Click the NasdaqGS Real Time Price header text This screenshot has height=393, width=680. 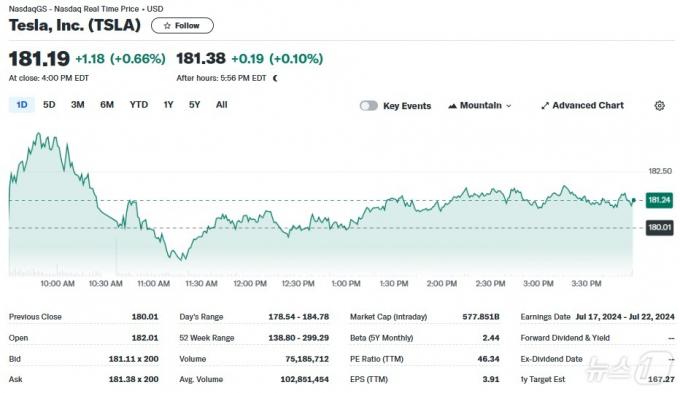pyautogui.click(x=86, y=9)
